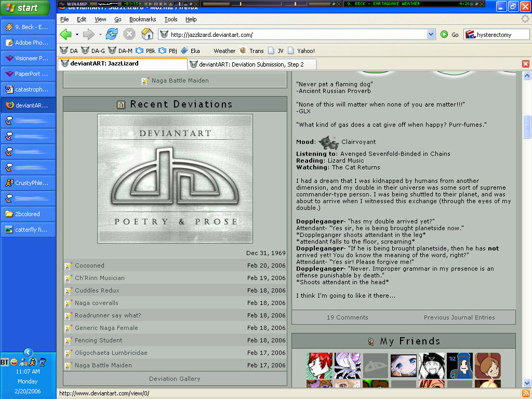
Task: Open the Bookmarks menu
Action: [x=142, y=19]
